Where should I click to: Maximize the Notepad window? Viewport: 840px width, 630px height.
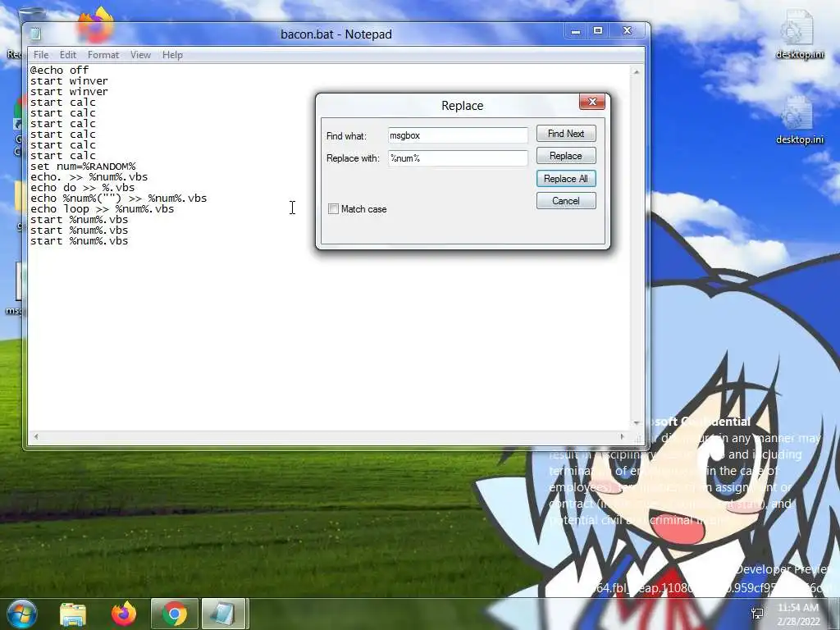[x=598, y=31]
